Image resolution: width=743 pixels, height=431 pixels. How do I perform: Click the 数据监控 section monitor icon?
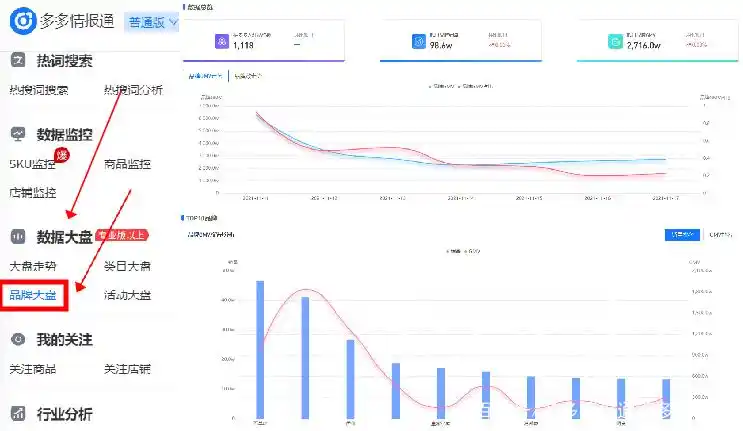(x=18, y=134)
